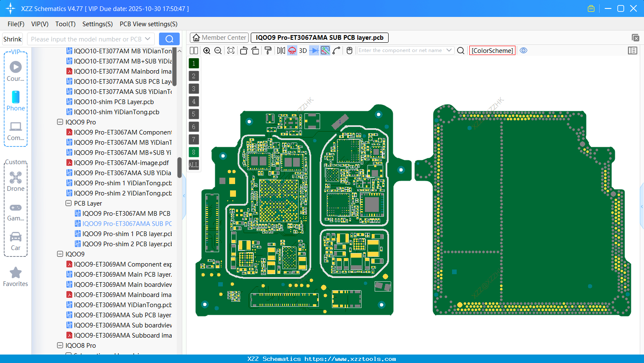The image size is (644, 363).
Task: Select the zoom out tool
Action: [218, 50]
